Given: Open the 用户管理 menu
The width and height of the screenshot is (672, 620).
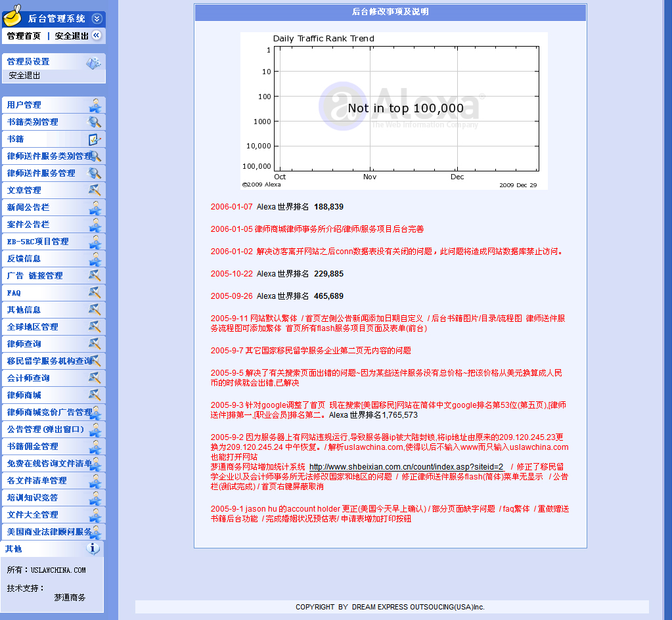Looking at the screenshot, I should click(x=54, y=105).
